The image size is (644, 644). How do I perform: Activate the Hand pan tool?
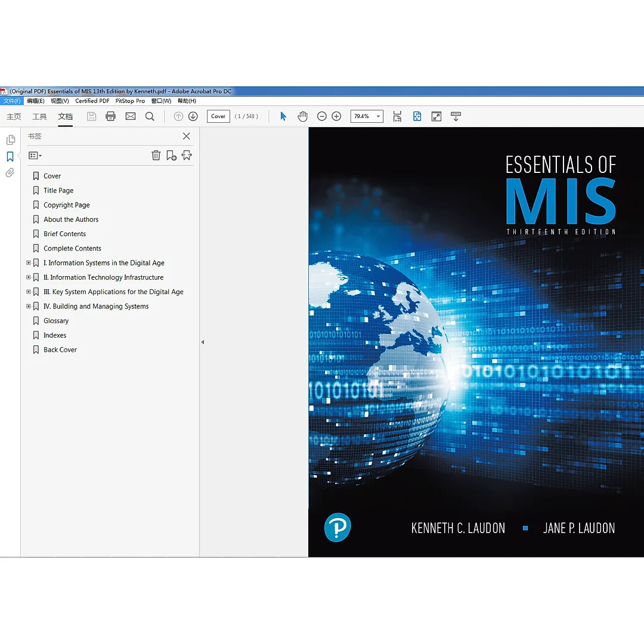click(x=302, y=116)
